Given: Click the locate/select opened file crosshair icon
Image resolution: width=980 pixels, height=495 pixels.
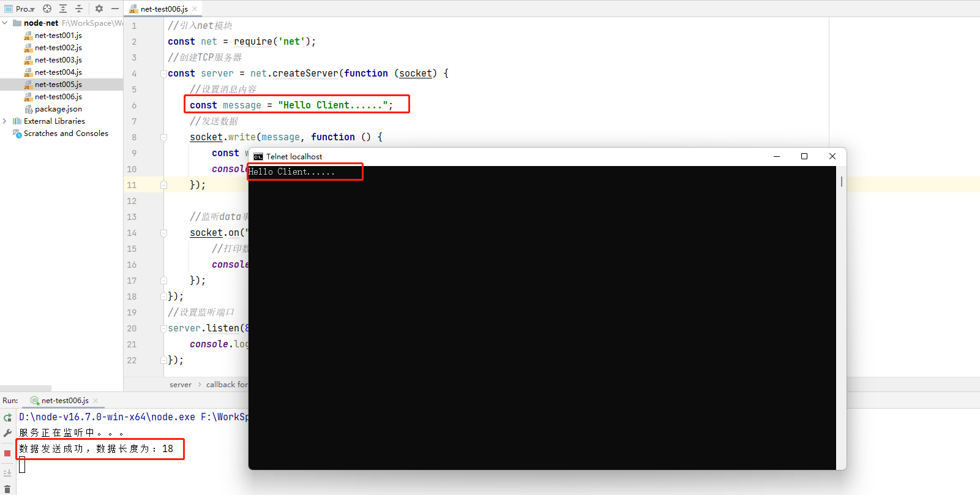Looking at the screenshot, I should pyautogui.click(x=47, y=9).
